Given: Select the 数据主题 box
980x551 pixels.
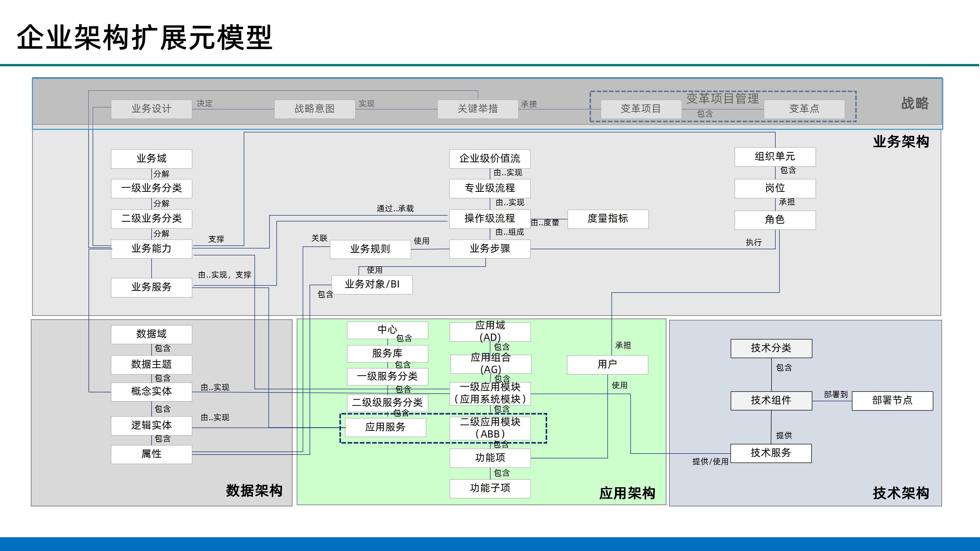Looking at the screenshot, I should 151,365.
